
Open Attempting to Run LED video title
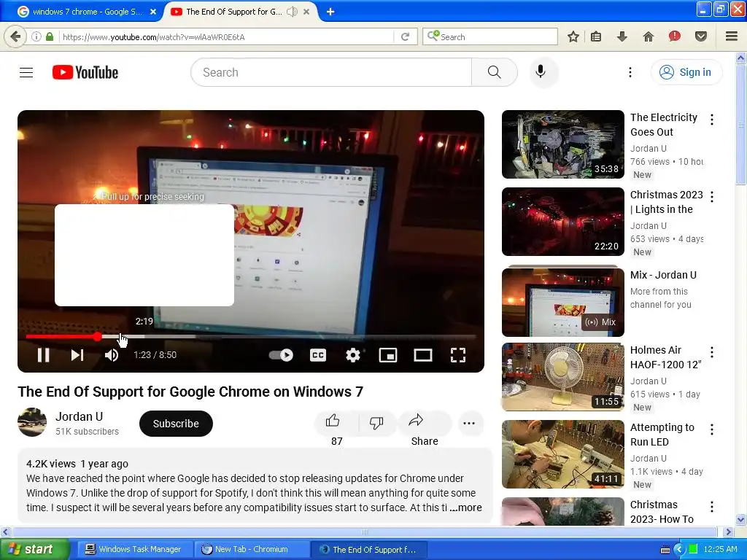click(662, 435)
